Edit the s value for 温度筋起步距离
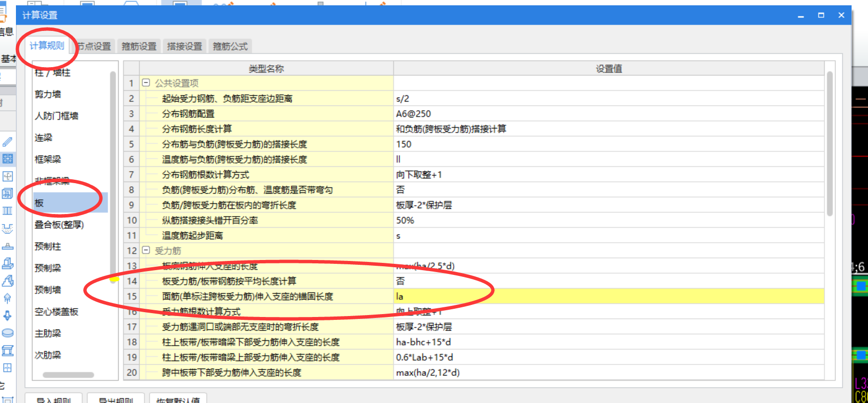The image size is (868, 403). pos(609,235)
